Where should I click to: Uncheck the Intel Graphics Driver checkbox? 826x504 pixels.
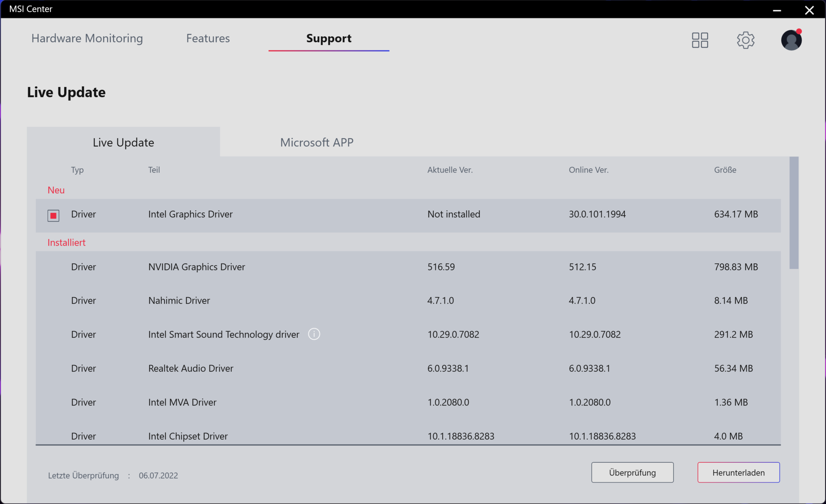click(x=53, y=215)
